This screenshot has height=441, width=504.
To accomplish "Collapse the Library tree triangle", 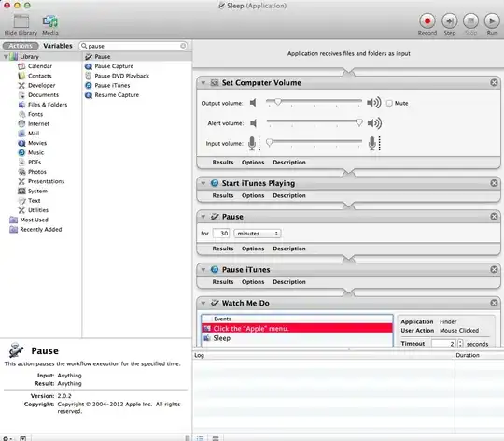I will click(6, 57).
